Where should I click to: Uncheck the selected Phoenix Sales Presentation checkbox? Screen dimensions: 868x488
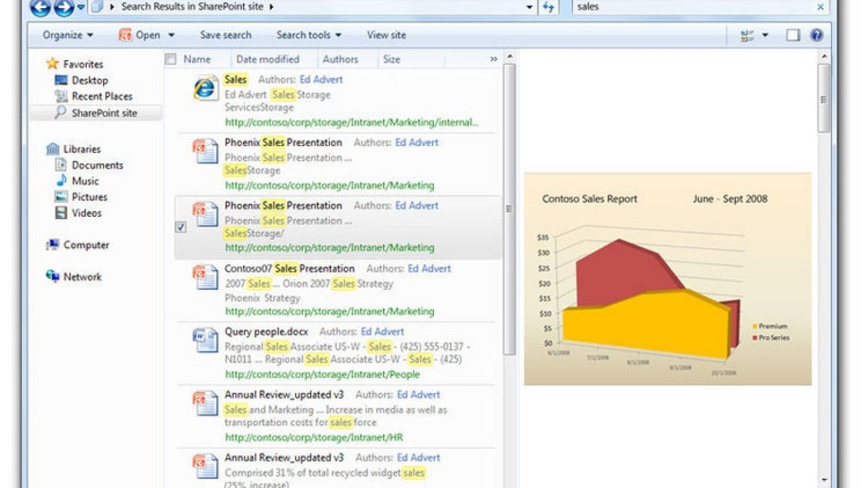tap(181, 227)
